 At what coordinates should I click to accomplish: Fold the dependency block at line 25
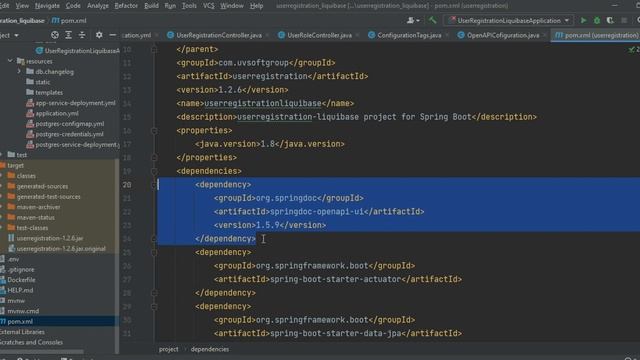point(154,252)
